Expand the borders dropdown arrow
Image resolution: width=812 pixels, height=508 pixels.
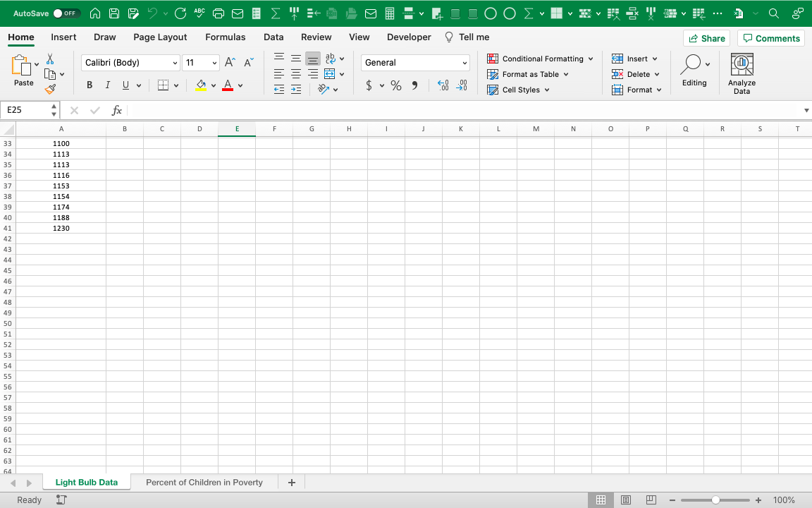[176, 85]
